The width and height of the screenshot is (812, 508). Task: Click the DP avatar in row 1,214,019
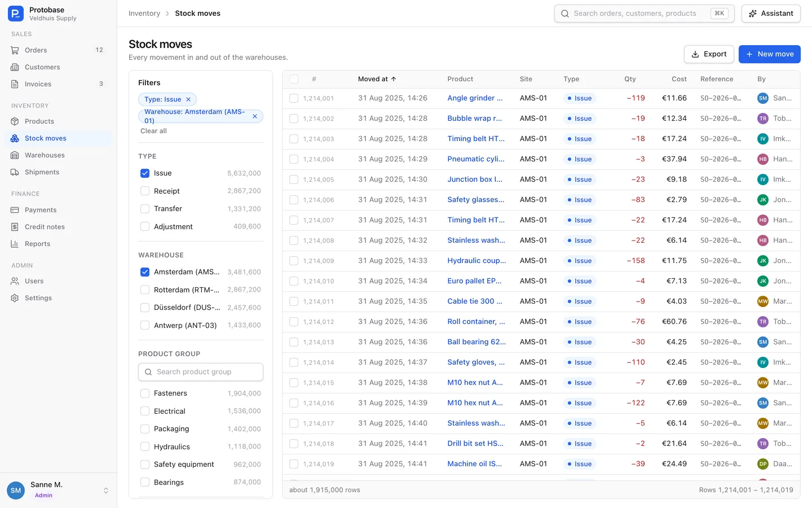pos(763,464)
